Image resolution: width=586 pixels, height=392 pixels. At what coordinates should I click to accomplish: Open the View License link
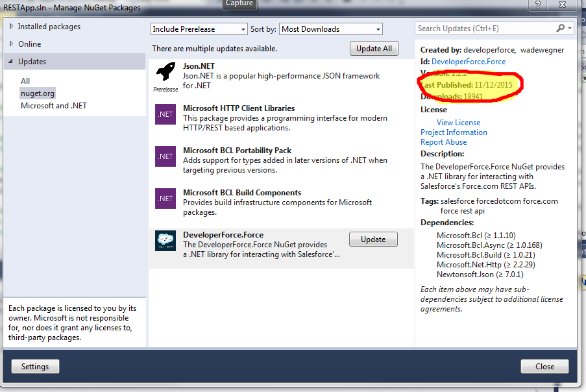coord(458,122)
